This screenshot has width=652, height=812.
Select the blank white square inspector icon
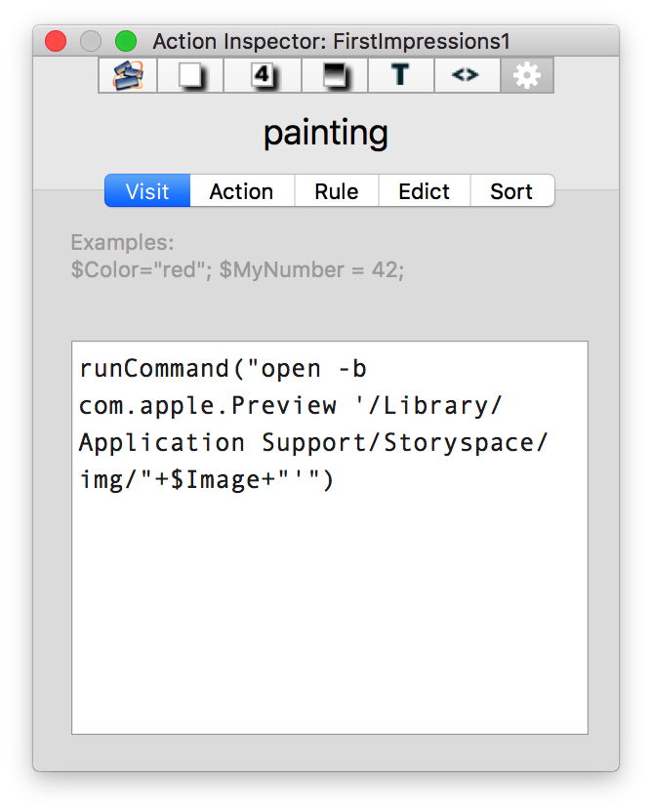pyautogui.click(x=190, y=75)
